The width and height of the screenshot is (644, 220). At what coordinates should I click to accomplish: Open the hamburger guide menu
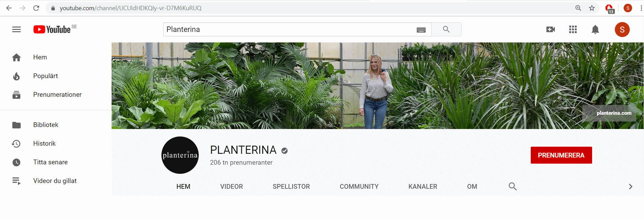(x=16, y=30)
